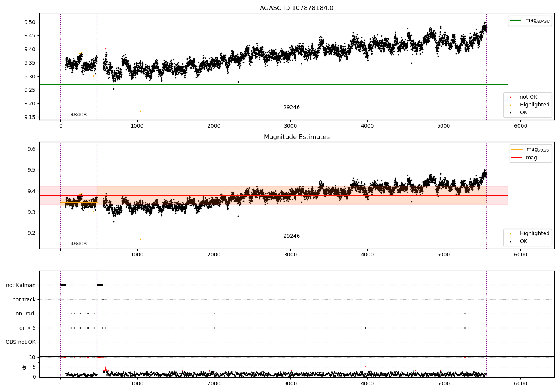Select the 'not OK' legend label in top plot
560x392 pixels.
click(x=528, y=97)
